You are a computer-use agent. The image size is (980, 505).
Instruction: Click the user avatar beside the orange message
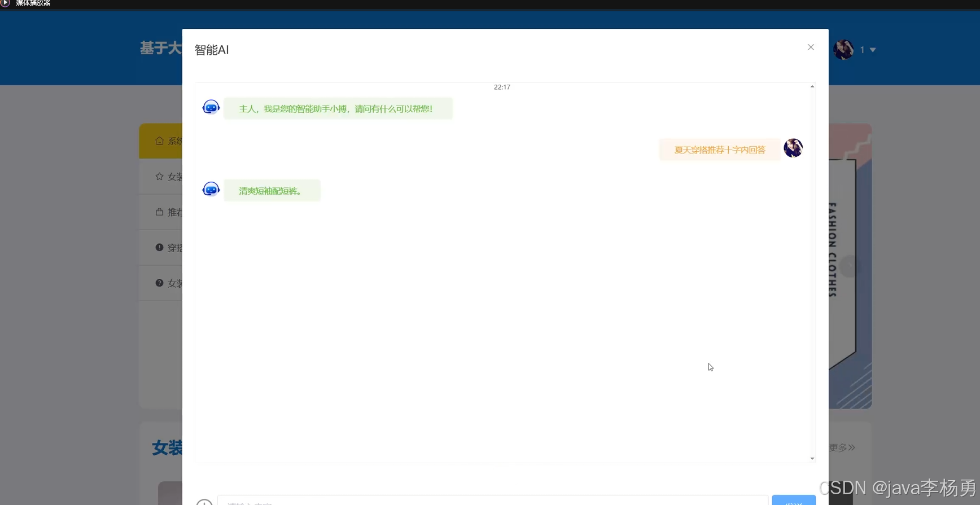pos(793,148)
